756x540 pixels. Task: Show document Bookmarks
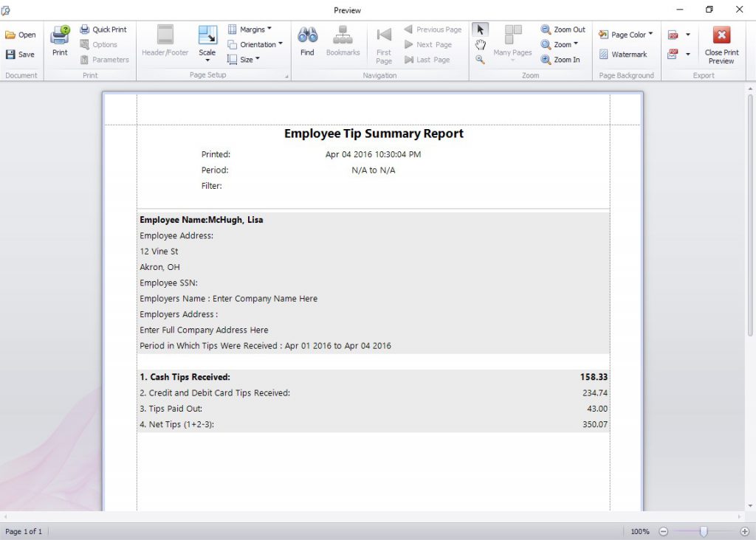[x=343, y=43]
